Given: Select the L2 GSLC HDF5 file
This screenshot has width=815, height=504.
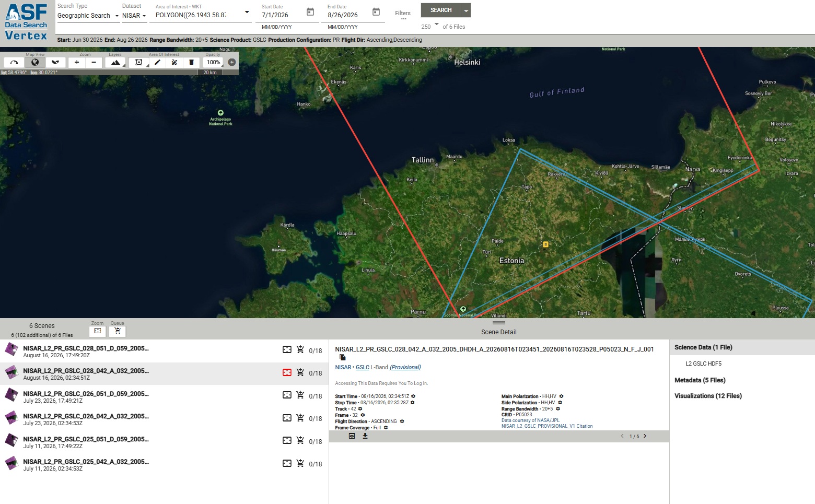Looking at the screenshot, I should (703, 364).
